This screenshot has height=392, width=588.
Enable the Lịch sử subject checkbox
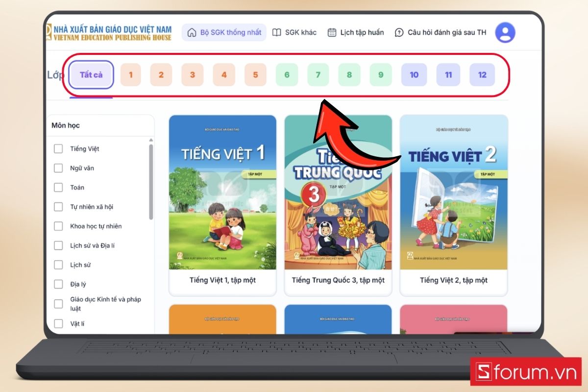58,265
